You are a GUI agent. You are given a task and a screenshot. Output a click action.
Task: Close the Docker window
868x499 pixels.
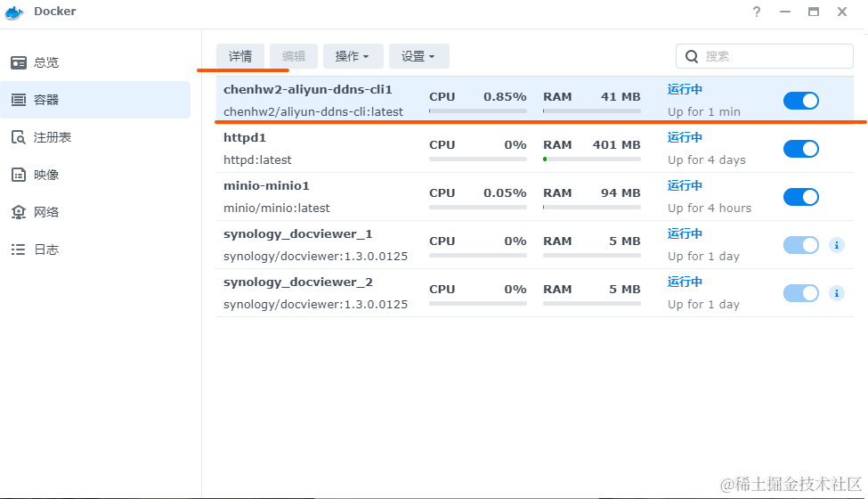tap(842, 12)
